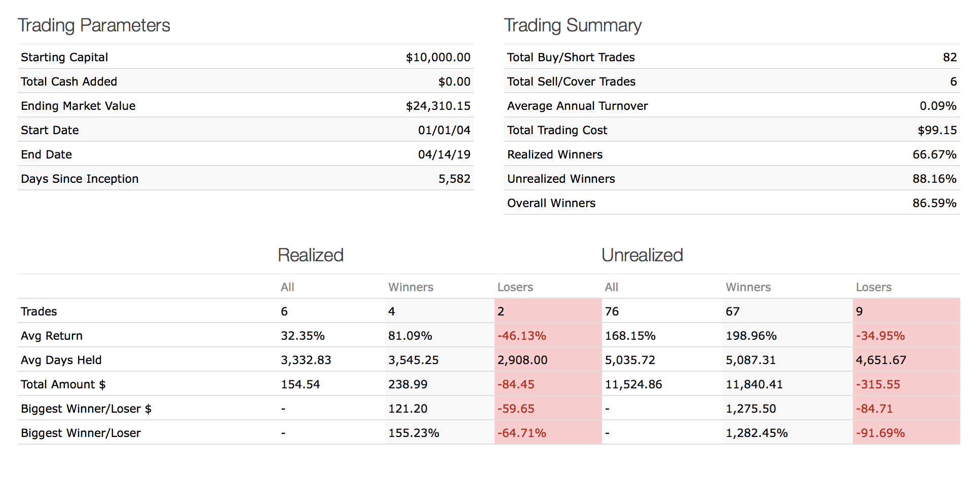This screenshot has width=980, height=477.
Task: Click the Unrealized section heading
Action: tap(642, 255)
